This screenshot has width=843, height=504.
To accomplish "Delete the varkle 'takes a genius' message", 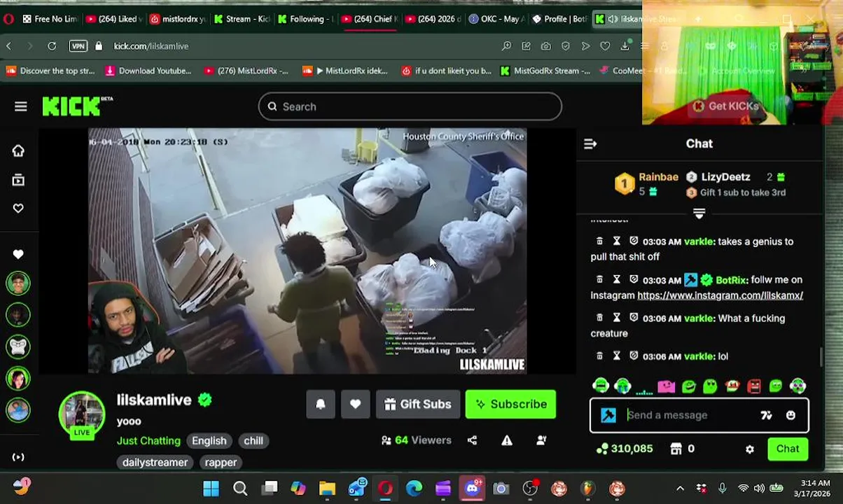I will 599,241.
